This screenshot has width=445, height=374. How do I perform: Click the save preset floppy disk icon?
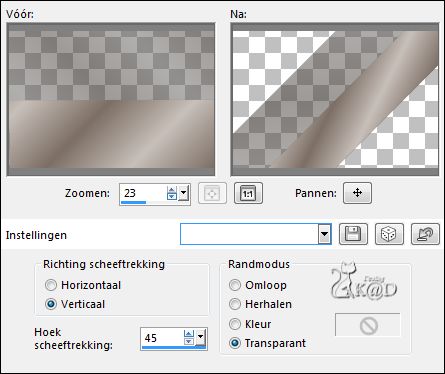(353, 234)
